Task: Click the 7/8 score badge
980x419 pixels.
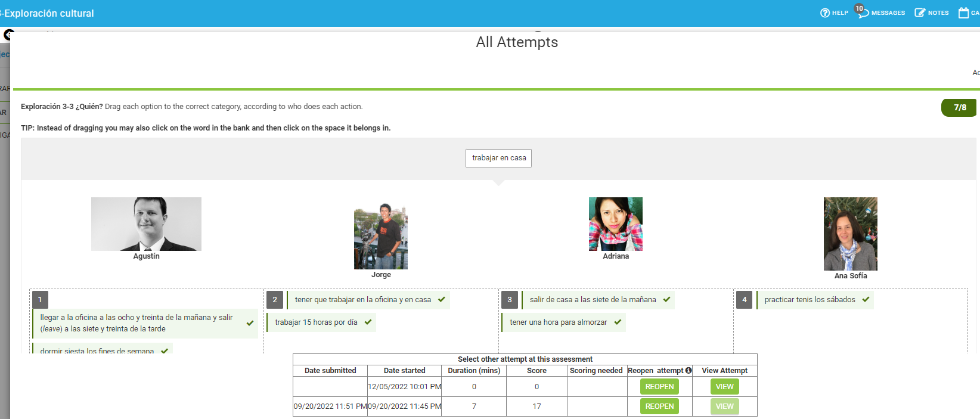Action: (x=959, y=108)
